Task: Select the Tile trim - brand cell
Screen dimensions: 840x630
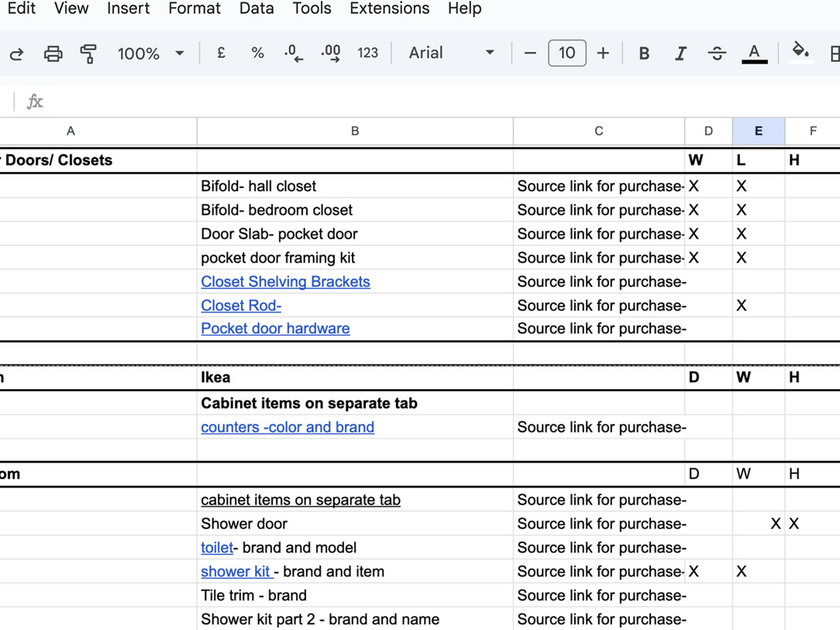Action: pyautogui.click(x=355, y=595)
